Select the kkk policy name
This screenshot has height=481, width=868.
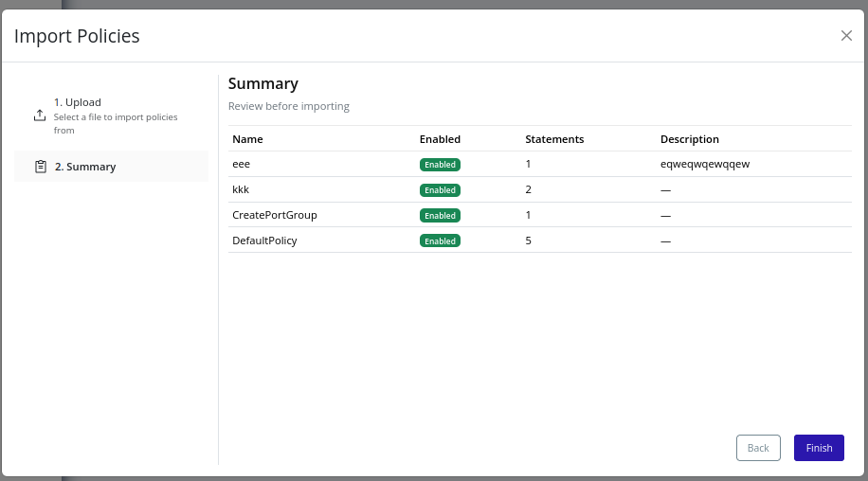point(241,189)
